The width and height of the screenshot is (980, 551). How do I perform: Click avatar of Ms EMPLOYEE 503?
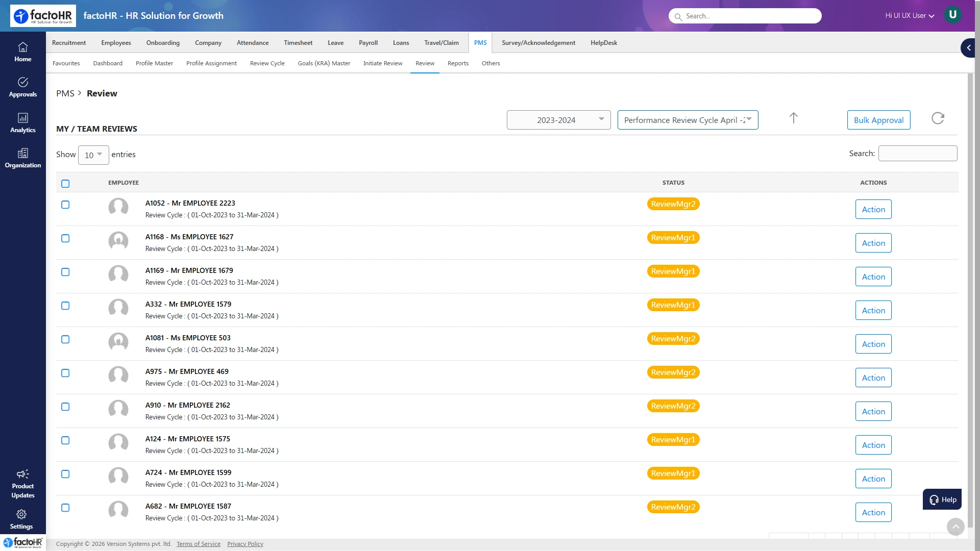click(118, 342)
